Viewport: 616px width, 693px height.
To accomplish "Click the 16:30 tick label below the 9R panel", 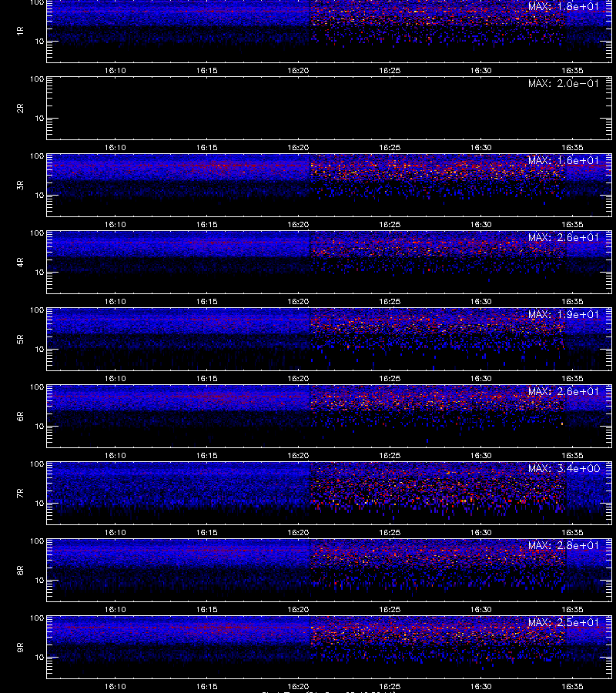I will pyautogui.click(x=480, y=687).
